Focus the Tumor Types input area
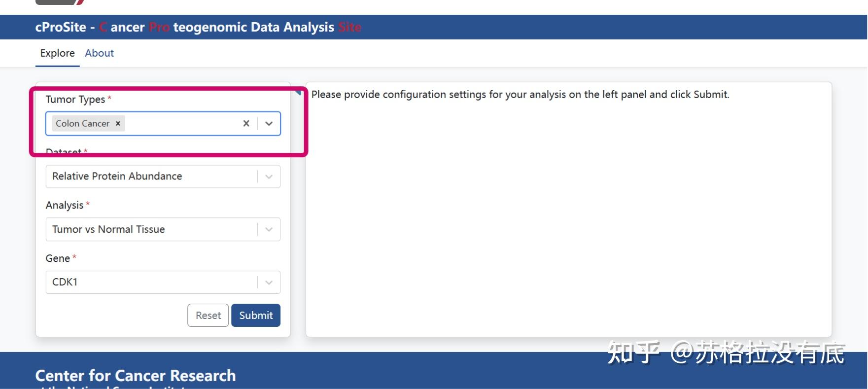Image resolution: width=868 pixels, height=389 pixels. [x=182, y=123]
